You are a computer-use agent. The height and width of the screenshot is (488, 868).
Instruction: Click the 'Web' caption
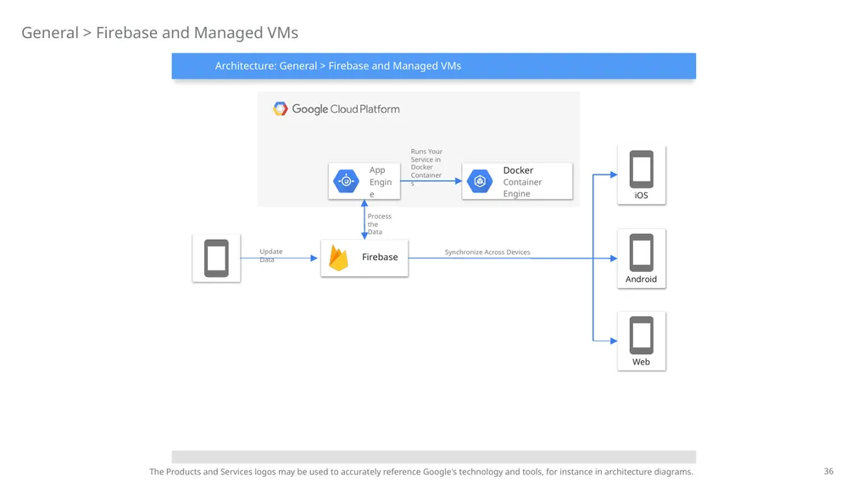pyautogui.click(x=641, y=362)
